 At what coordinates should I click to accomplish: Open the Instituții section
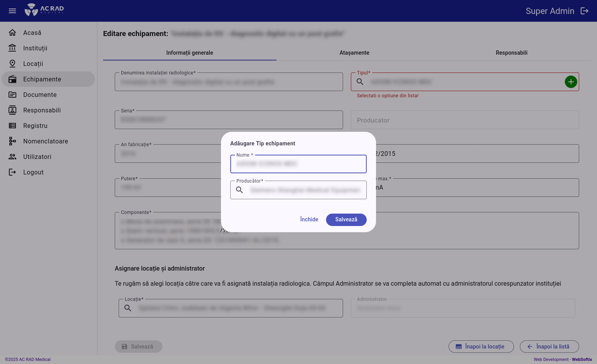(36, 48)
